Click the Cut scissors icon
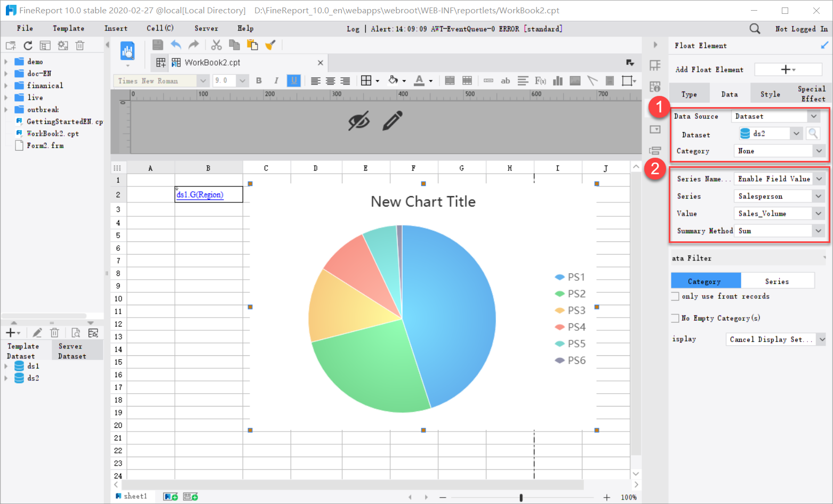The height and width of the screenshot is (504, 833). [x=216, y=45]
